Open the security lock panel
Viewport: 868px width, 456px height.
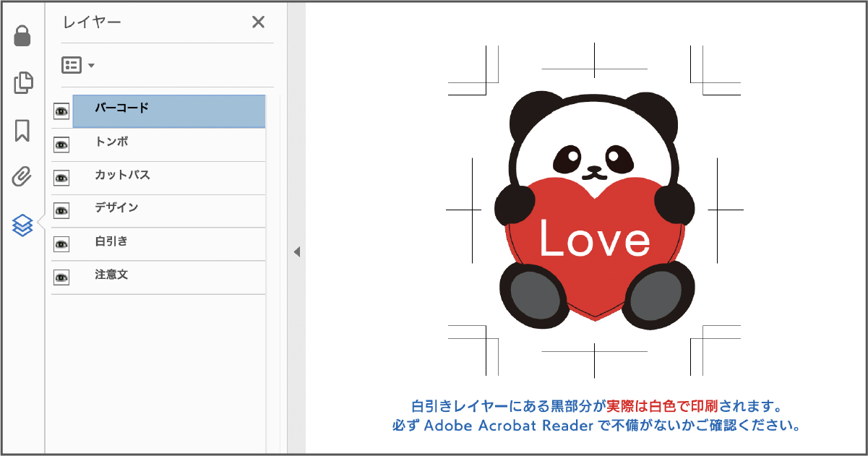[x=22, y=36]
